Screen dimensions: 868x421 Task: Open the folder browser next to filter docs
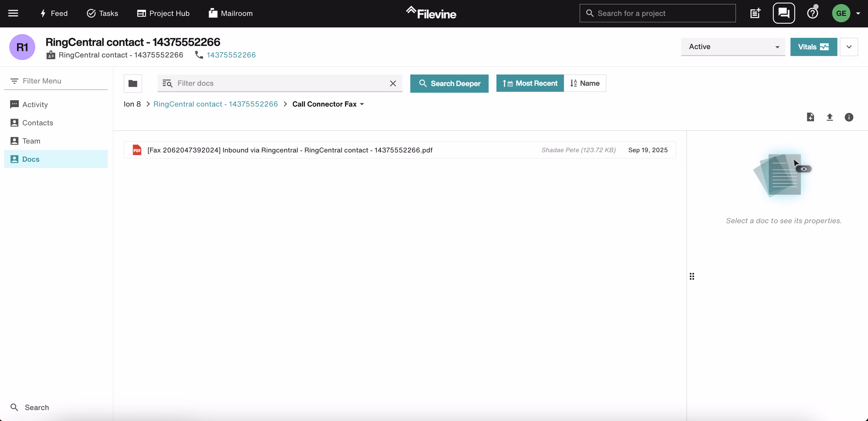tap(133, 83)
